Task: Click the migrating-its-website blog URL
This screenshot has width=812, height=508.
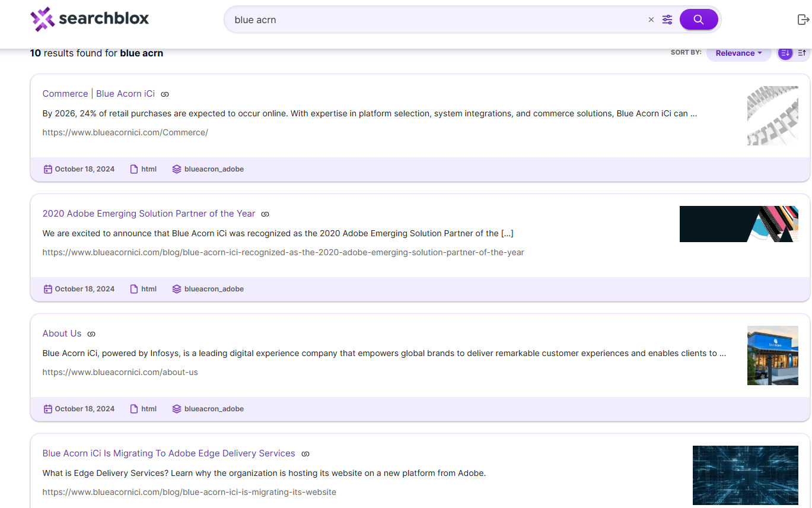Action: [x=189, y=492]
